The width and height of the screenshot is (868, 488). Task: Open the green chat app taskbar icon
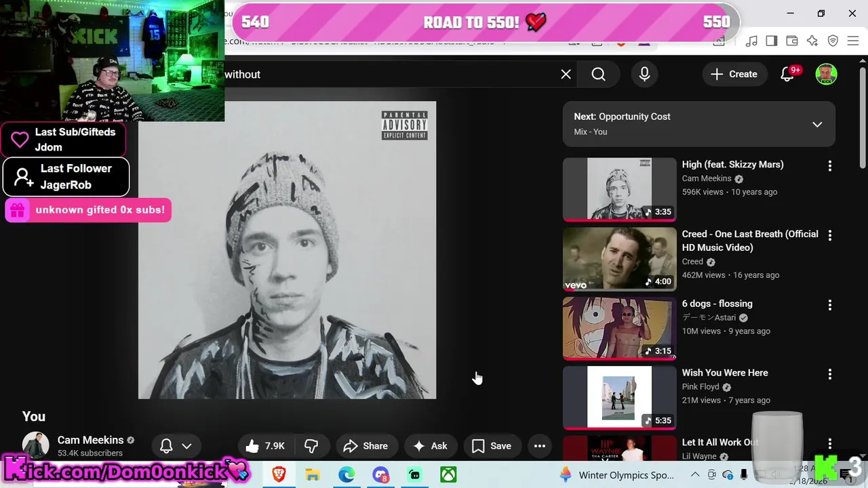414,474
